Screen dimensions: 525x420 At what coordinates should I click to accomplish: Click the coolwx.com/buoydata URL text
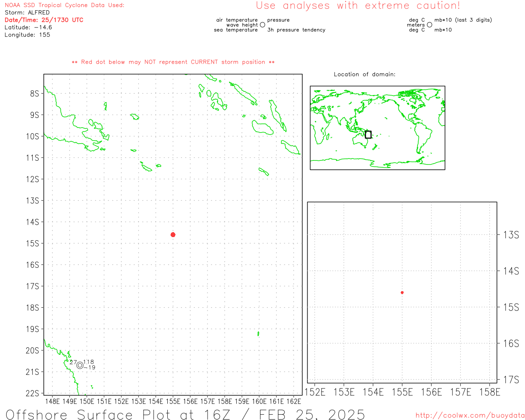(470, 415)
